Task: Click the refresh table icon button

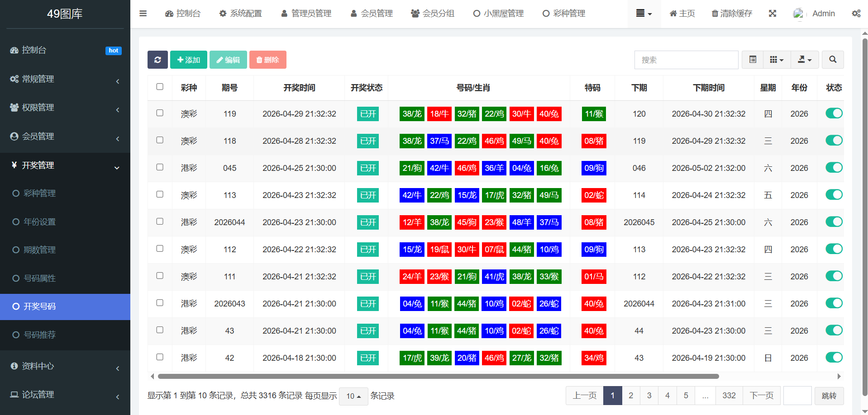Action: [x=157, y=60]
